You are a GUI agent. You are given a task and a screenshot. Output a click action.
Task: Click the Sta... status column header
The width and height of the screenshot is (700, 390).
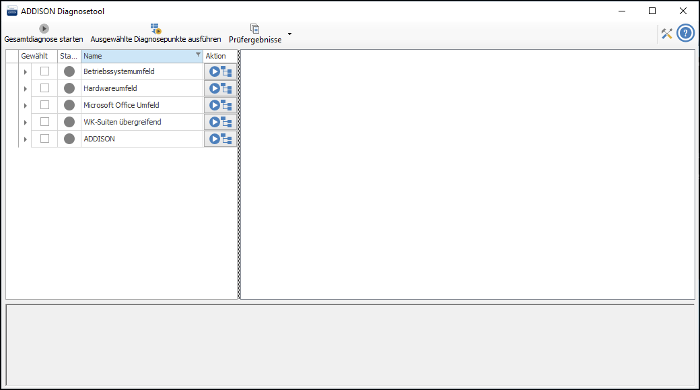click(x=69, y=56)
